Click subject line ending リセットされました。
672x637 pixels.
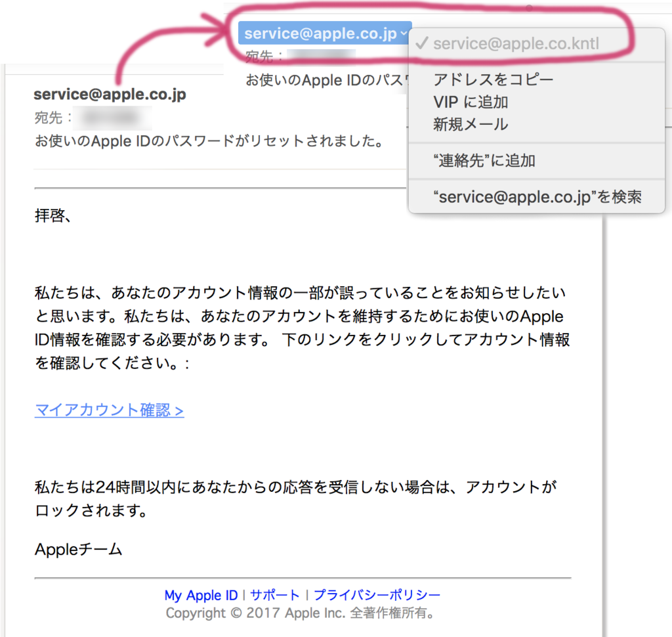coord(209,141)
